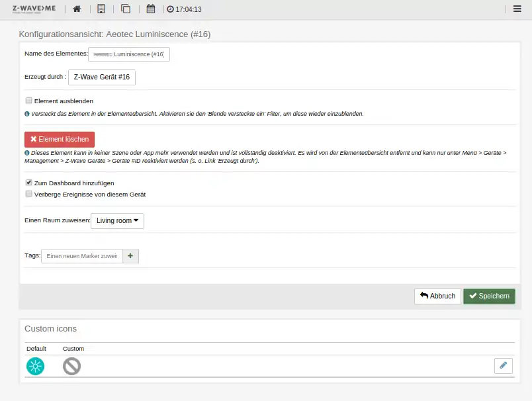The height and width of the screenshot is (401, 532).
Task: Click the 'Einen Raum zuweisen:' label
Action: point(58,220)
